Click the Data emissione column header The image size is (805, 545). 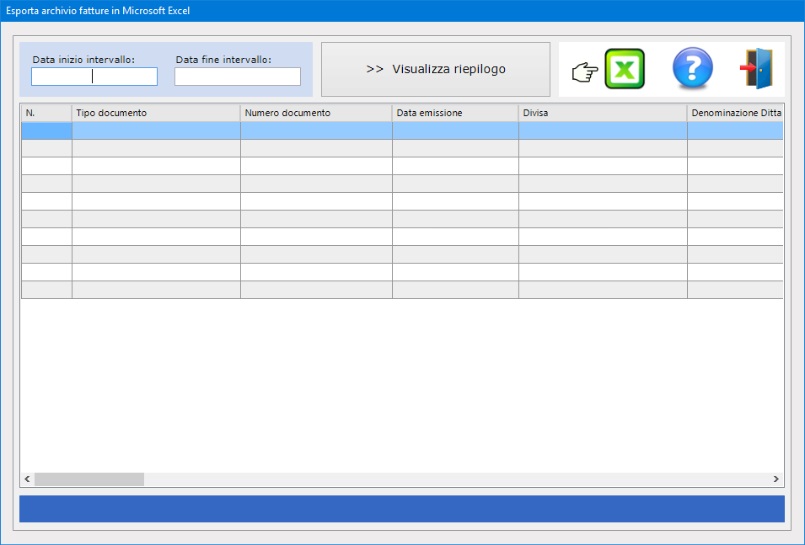[x=455, y=113]
